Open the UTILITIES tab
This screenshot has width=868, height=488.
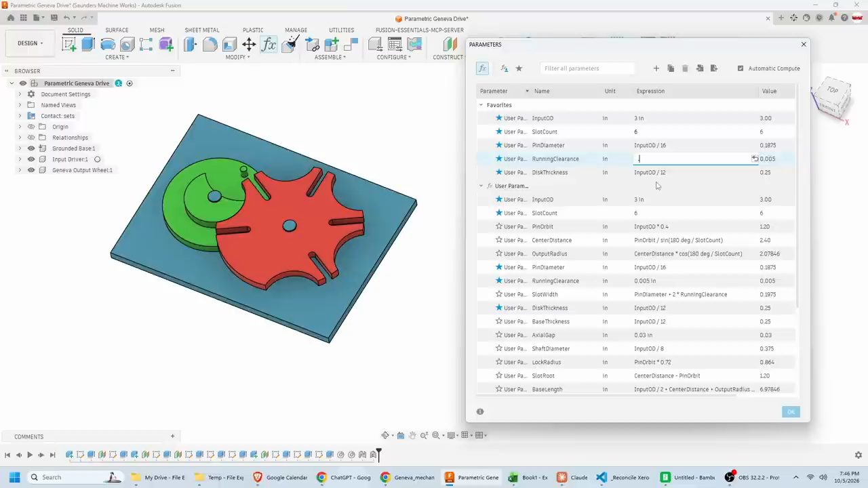pyautogui.click(x=341, y=30)
